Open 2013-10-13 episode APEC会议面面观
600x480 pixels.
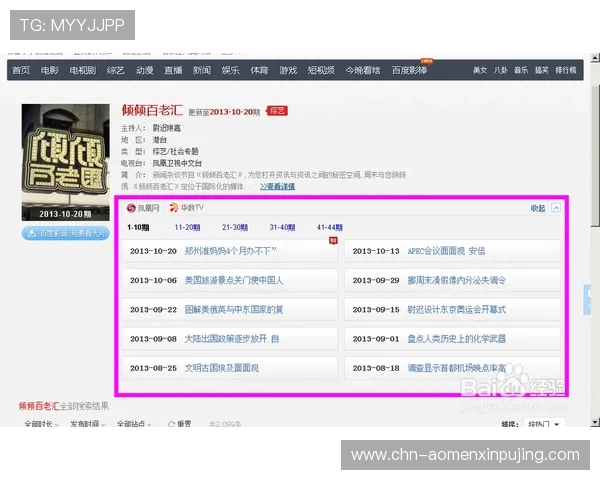452,251
